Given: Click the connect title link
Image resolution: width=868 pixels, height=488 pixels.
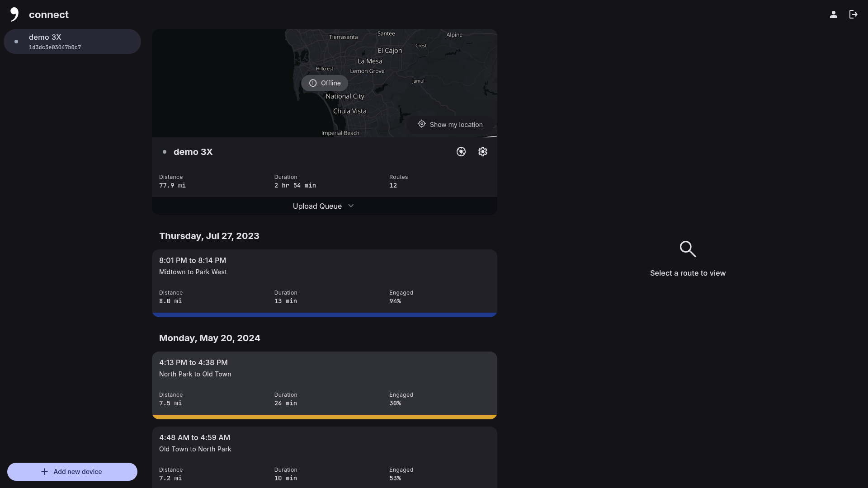Looking at the screenshot, I should pyautogui.click(x=49, y=14).
